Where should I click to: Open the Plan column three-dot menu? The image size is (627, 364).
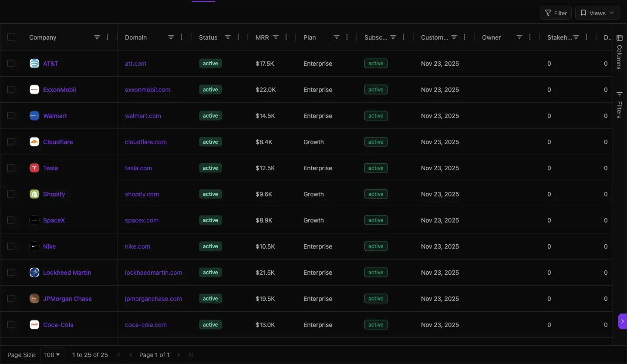click(x=347, y=37)
